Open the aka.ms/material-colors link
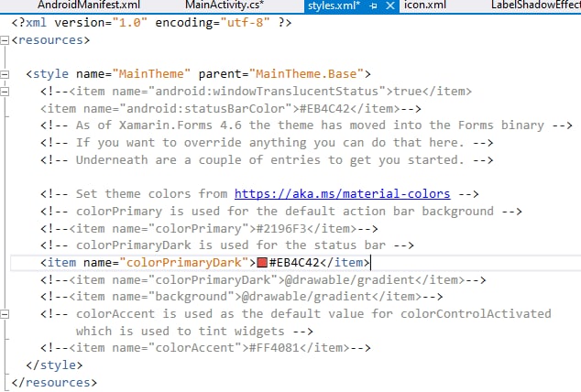The width and height of the screenshot is (581, 392). pos(342,193)
